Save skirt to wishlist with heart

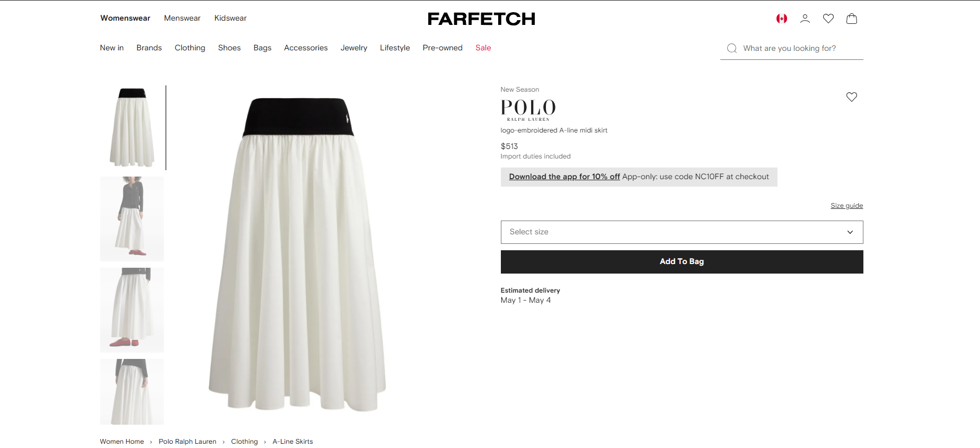851,97
